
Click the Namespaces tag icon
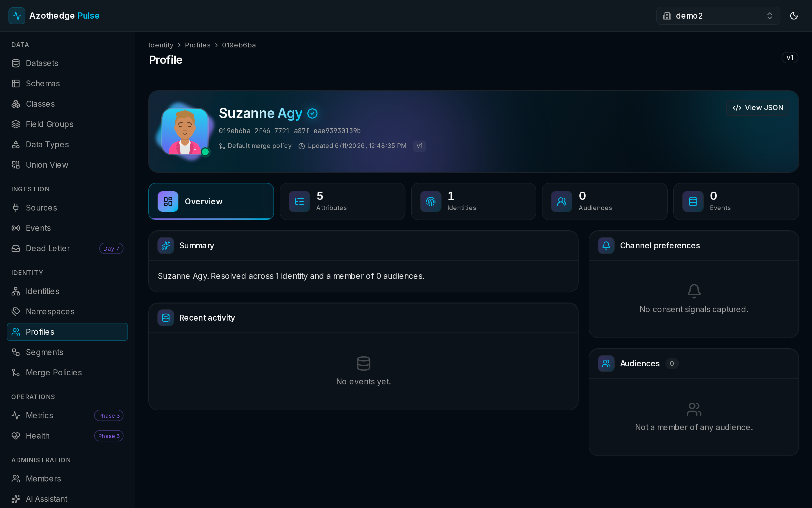[x=16, y=312]
